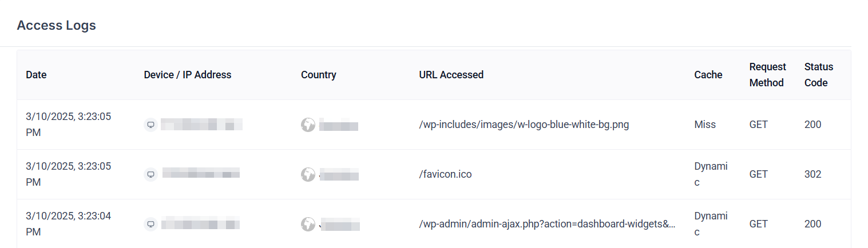This screenshot has height=248, width=868.
Task: Click the globe icon in the admin-ajax.php row
Action: pos(308,224)
